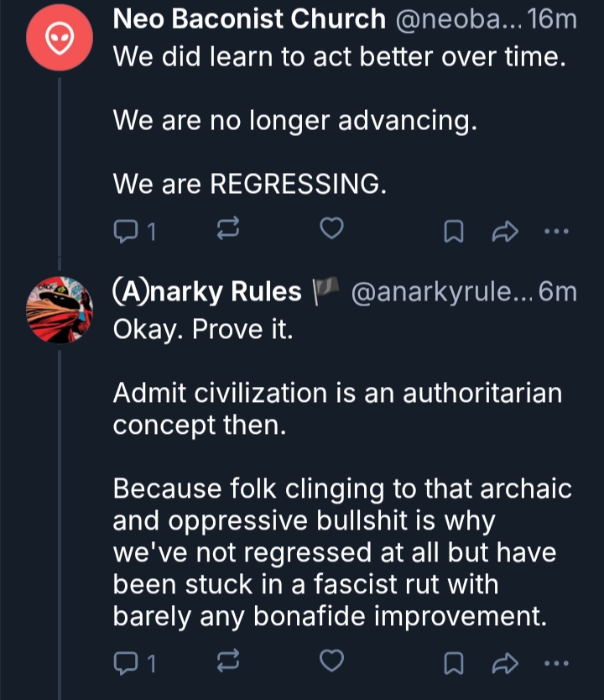Open the post's 16m timestamp
The width and height of the screenshot is (604, 700).
tap(555, 18)
